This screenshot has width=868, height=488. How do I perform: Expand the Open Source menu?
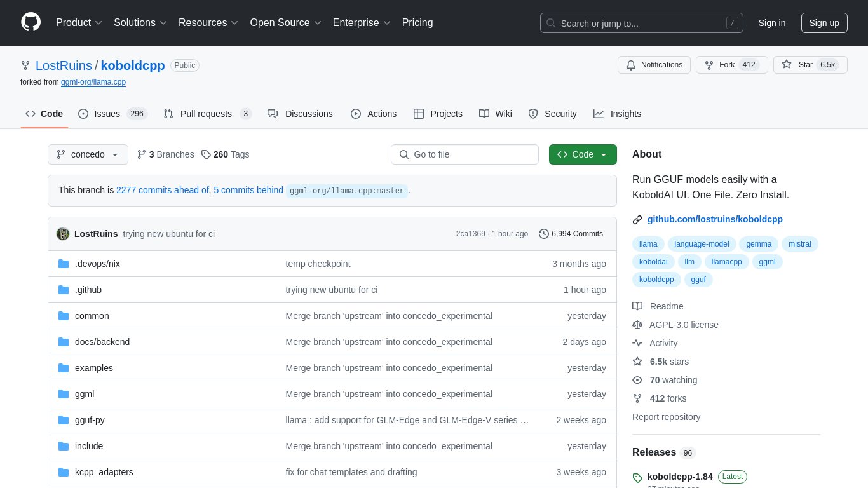tap(285, 23)
